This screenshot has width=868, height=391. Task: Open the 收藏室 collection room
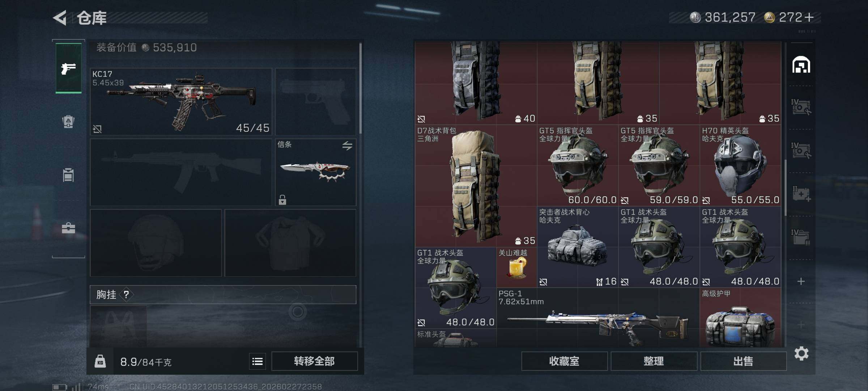click(x=564, y=361)
